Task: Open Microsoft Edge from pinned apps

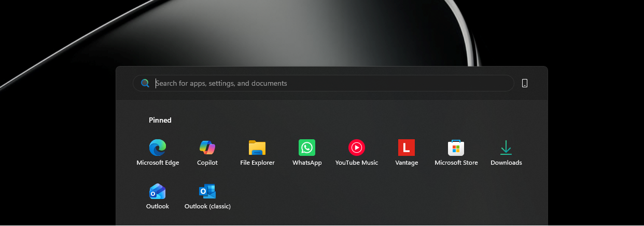Action: point(158,153)
